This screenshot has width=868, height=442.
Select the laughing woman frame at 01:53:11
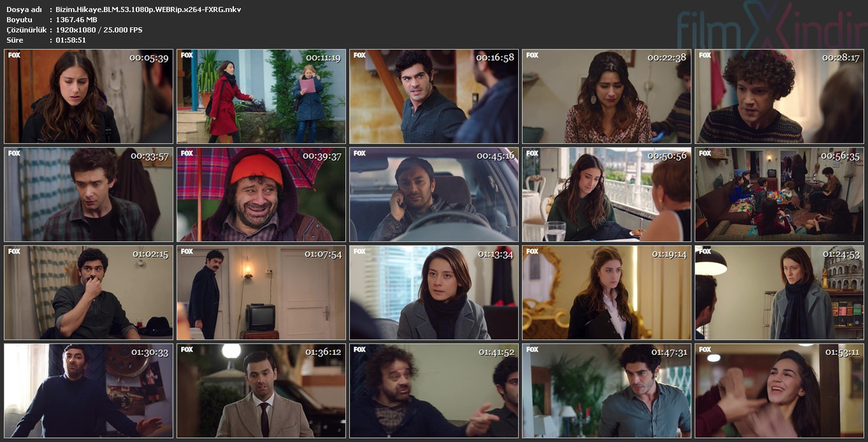click(x=780, y=390)
